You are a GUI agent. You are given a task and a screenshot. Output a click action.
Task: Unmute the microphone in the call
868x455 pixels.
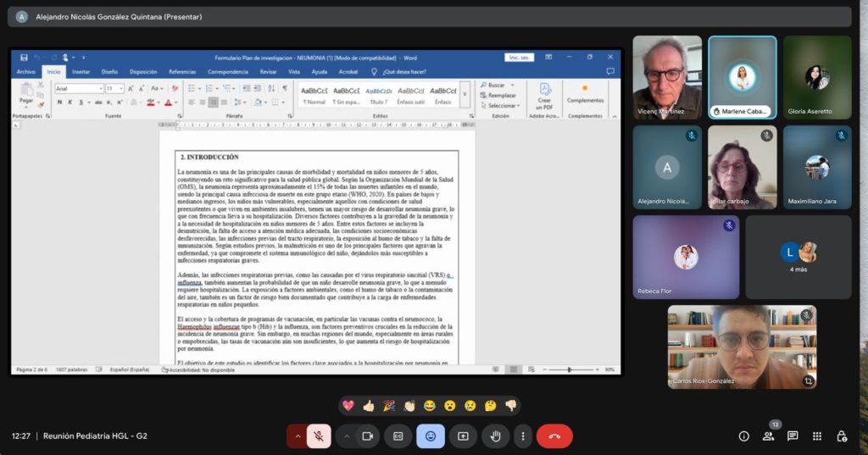[x=319, y=436]
